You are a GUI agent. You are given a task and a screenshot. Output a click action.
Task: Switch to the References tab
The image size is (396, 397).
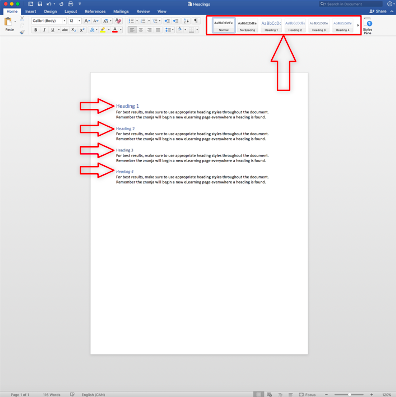(x=95, y=11)
